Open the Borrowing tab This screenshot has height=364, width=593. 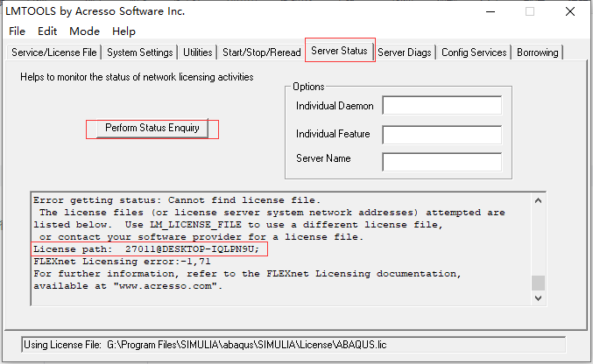click(538, 52)
